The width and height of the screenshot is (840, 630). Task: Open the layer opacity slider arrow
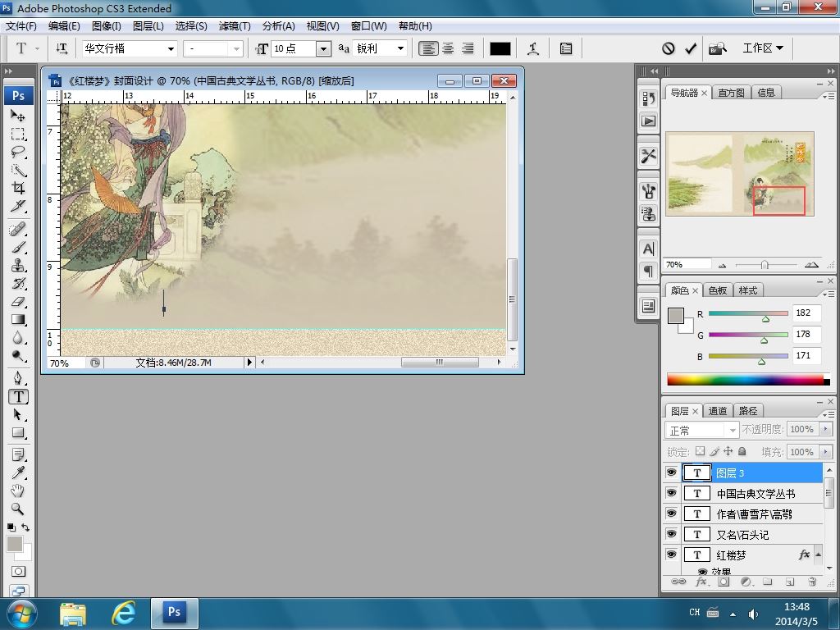pos(825,429)
